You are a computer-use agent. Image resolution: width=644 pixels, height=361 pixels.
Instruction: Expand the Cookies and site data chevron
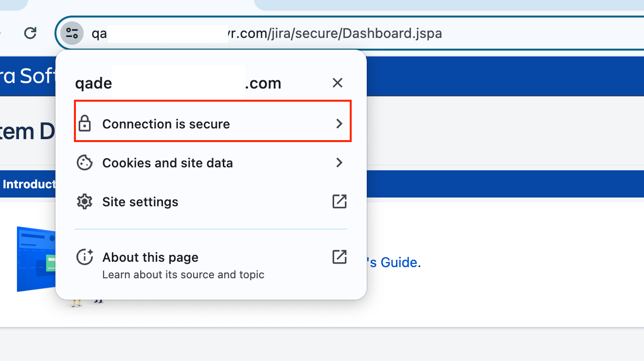click(x=340, y=162)
